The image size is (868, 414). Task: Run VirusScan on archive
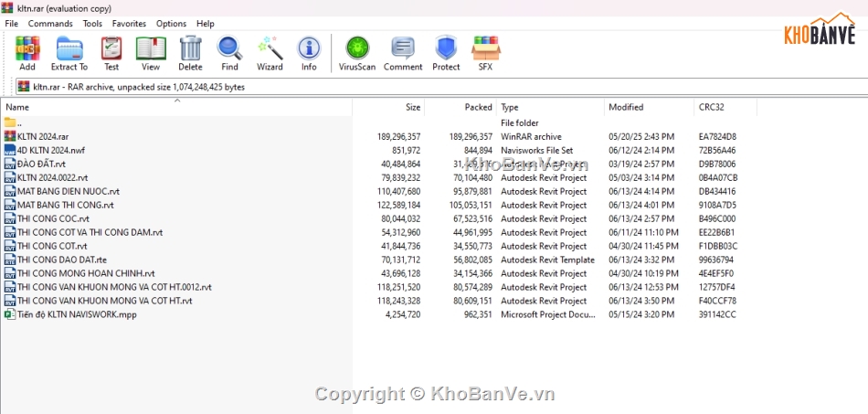pos(357,48)
